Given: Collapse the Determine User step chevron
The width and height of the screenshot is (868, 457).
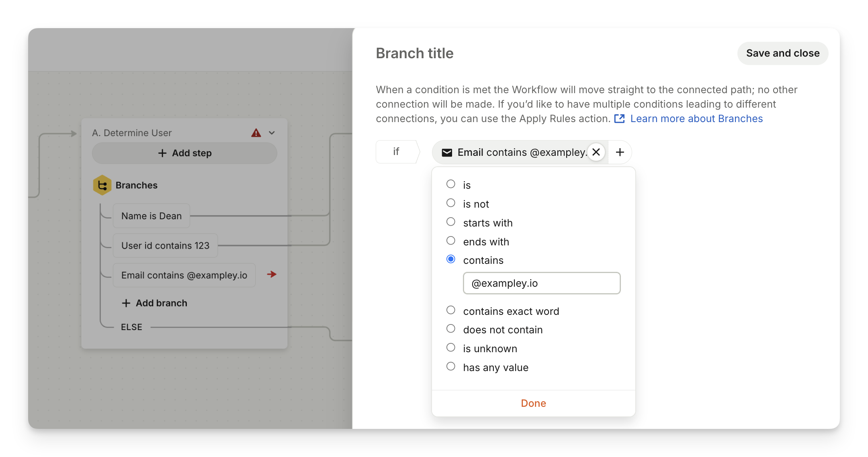Looking at the screenshot, I should pyautogui.click(x=272, y=133).
